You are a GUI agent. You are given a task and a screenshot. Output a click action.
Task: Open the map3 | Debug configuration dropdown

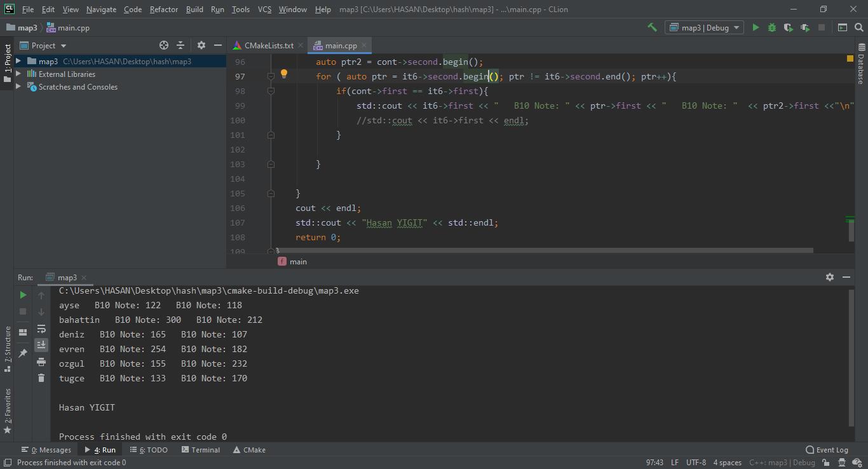[x=705, y=27]
